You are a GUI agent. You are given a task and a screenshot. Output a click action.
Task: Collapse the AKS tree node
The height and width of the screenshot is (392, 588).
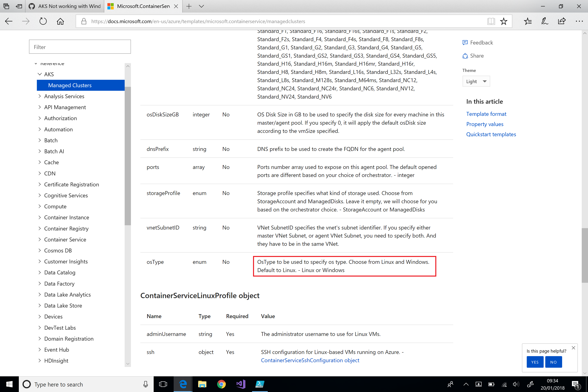(40, 74)
